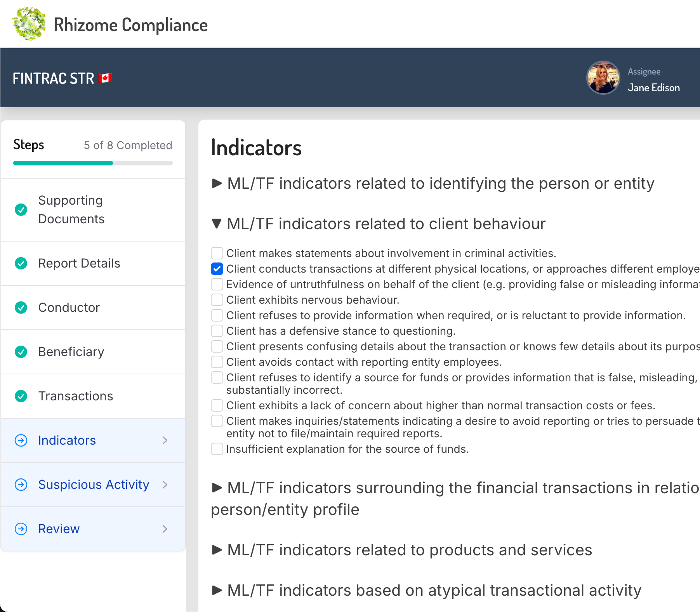The height and width of the screenshot is (612, 700).
Task: Click the circled arrow icon beside Indicators
Action: [21, 440]
